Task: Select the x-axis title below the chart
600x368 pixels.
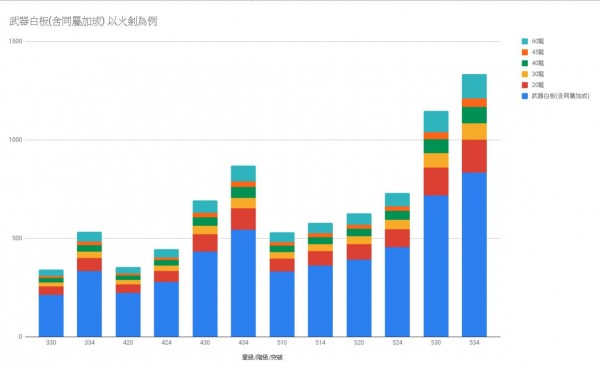Action: click(x=262, y=357)
